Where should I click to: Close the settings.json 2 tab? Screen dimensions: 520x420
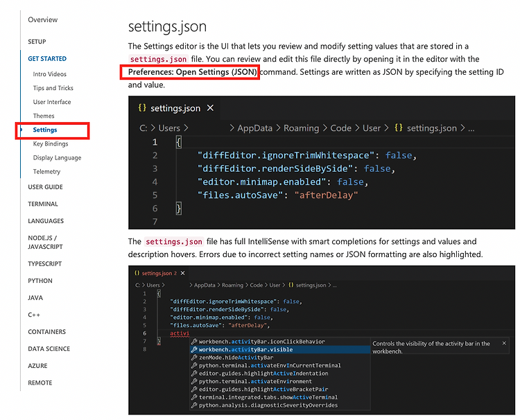point(183,273)
